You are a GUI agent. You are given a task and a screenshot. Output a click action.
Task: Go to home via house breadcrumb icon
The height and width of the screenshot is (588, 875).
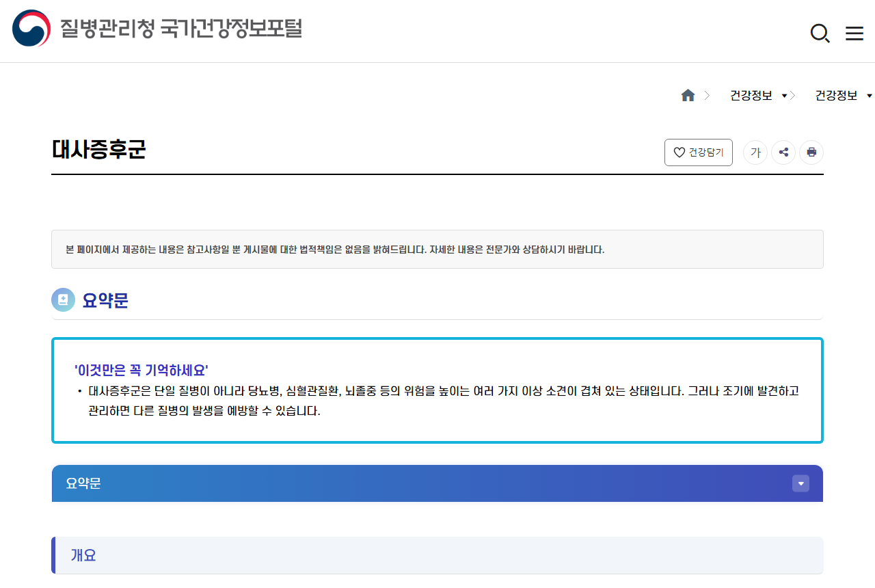(688, 96)
